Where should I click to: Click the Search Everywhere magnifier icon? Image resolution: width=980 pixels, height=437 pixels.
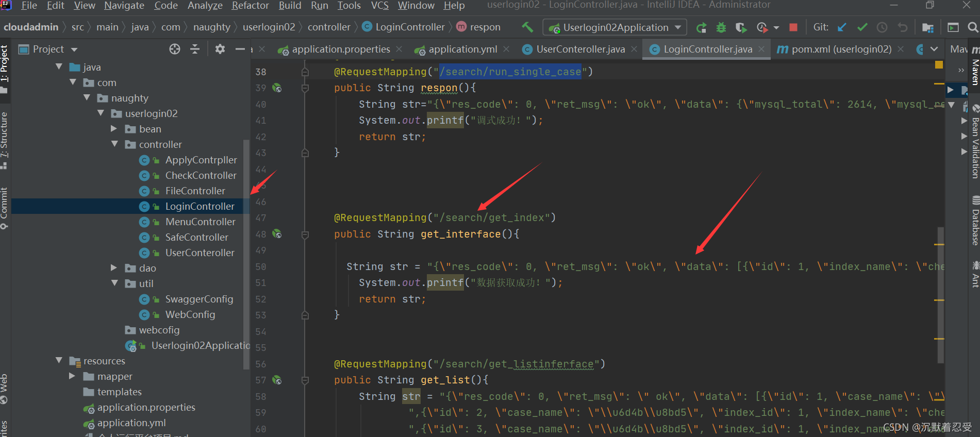(x=973, y=27)
